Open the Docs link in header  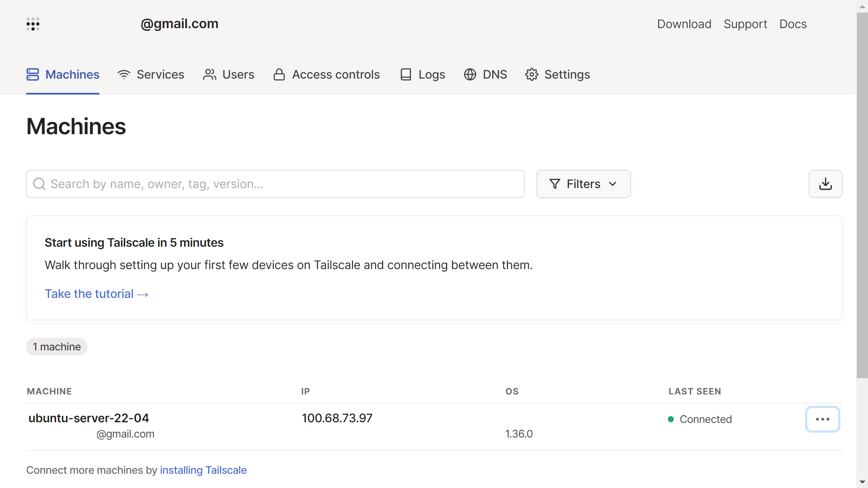click(793, 24)
